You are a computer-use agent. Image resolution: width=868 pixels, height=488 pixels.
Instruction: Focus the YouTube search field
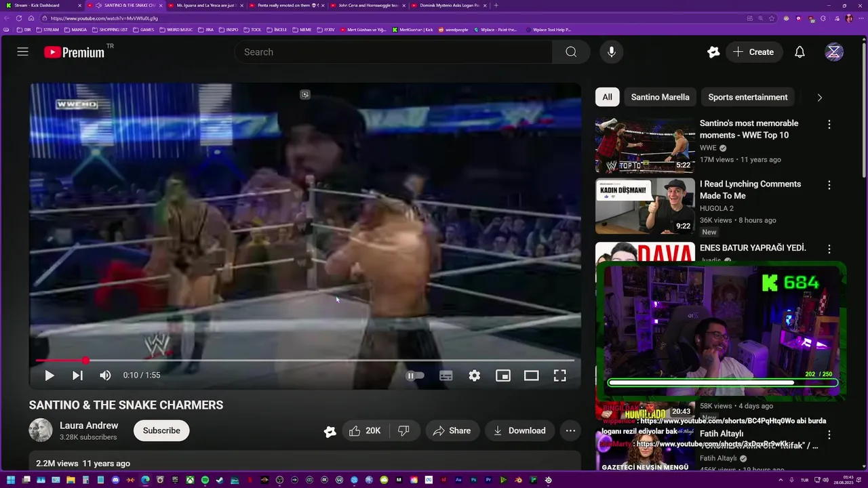[393, 52]
